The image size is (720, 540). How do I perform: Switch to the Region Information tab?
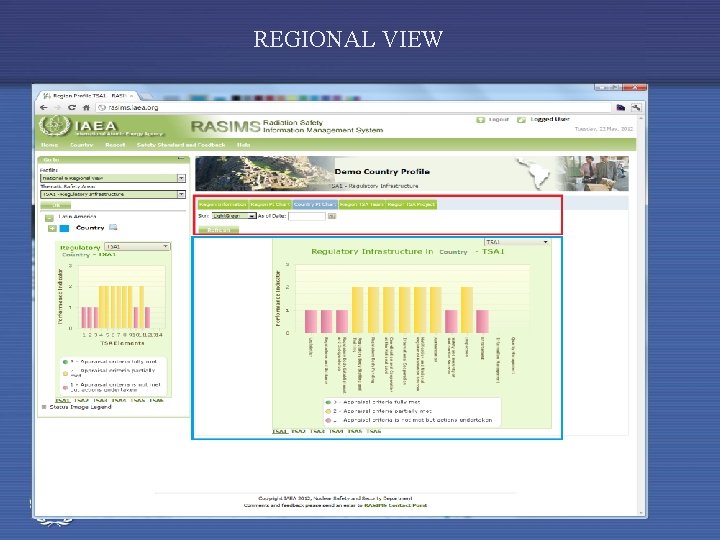pyautogui.click(x=223, y=204)
